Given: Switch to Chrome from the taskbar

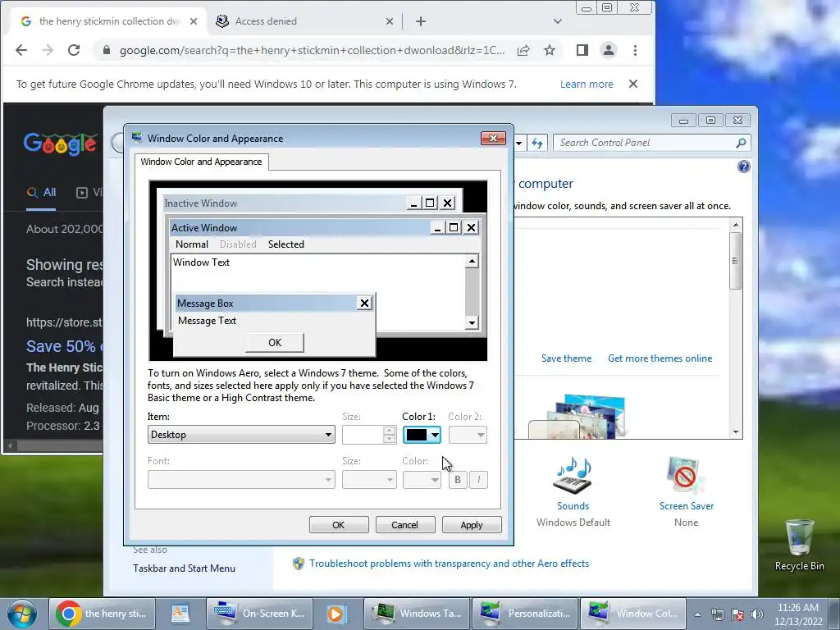Looking at the screenshot, I should pos(103,614).
